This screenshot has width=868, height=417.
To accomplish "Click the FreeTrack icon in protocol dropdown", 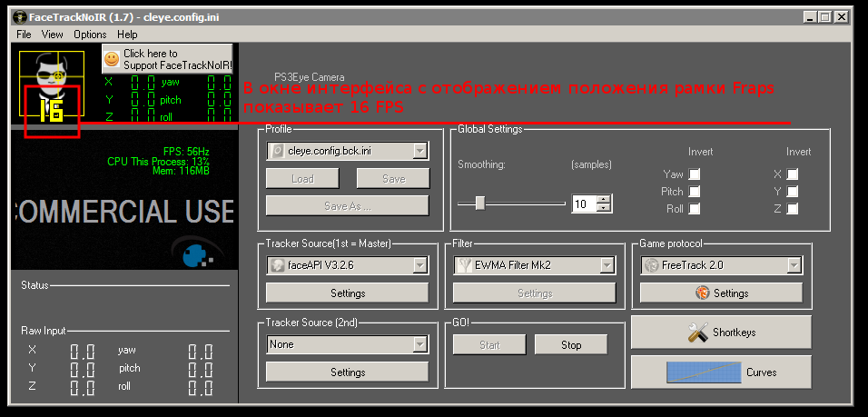I will point(651,265).
